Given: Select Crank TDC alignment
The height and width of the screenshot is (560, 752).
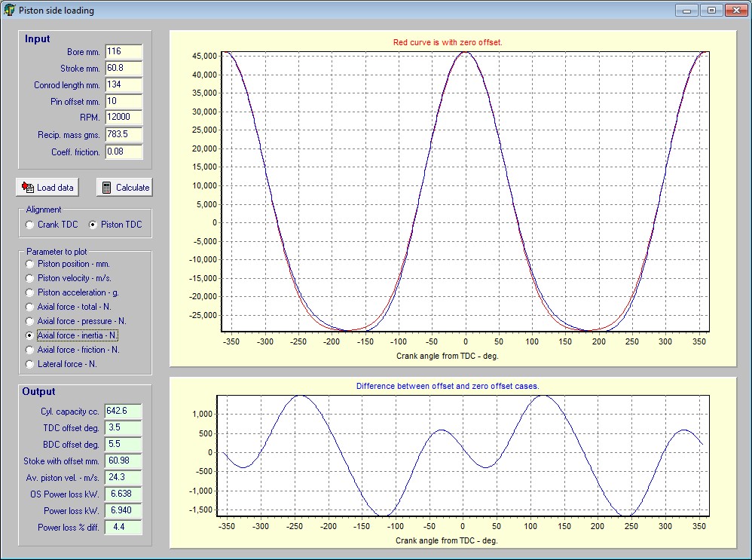Looking at the screenshot, I should pyautogui.click(x=30, y=225).
